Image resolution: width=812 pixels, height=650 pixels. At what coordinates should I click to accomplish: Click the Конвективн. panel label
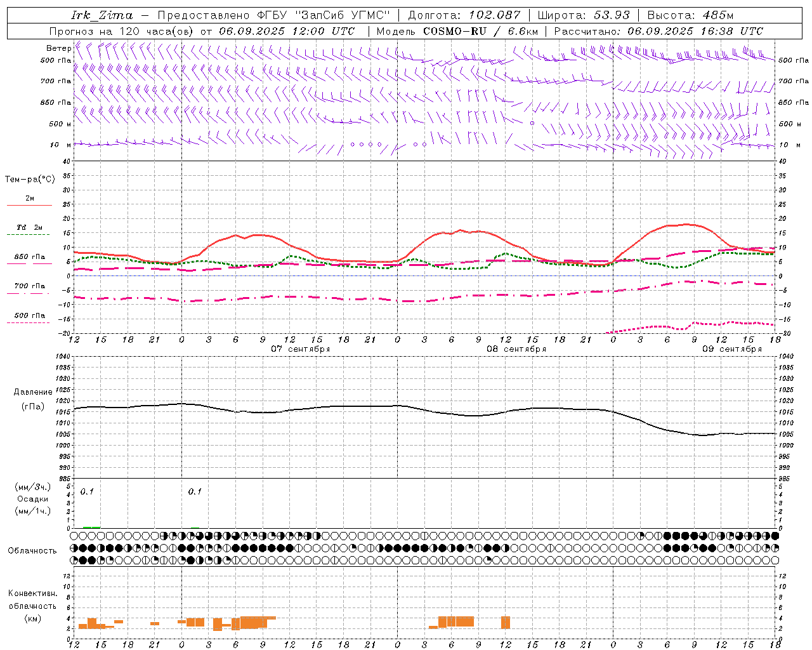pyautogui.click(x=32, y=594)
